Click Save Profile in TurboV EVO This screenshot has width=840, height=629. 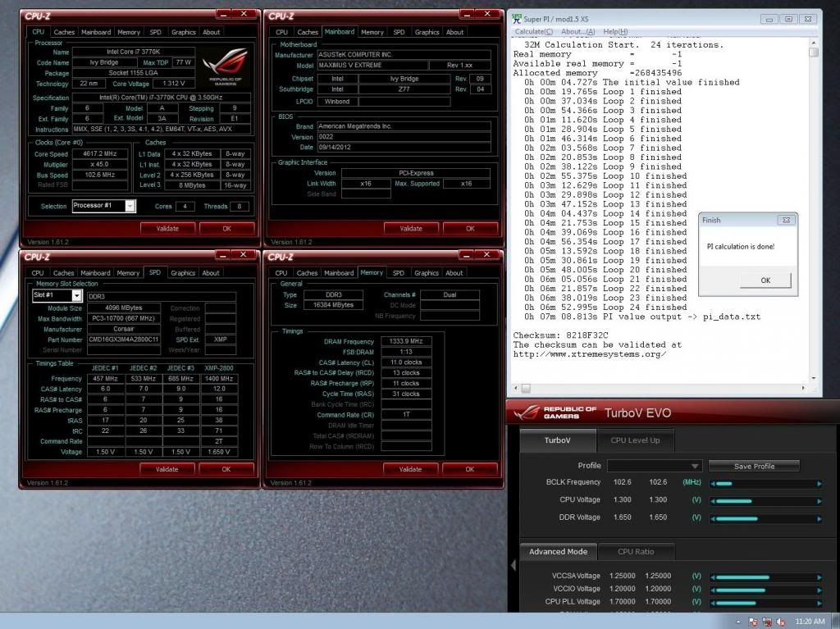coord(754,466)
